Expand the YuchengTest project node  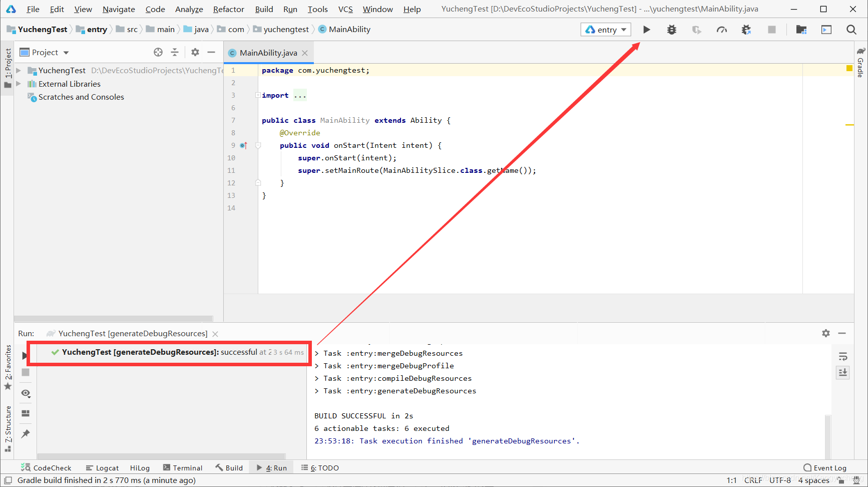pos(19,71)
